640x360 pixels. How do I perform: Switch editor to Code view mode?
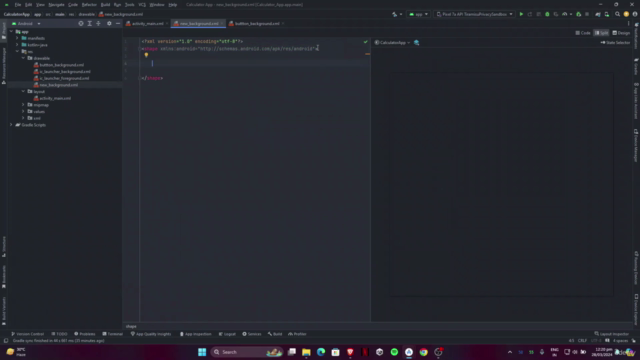pos(583,33)
